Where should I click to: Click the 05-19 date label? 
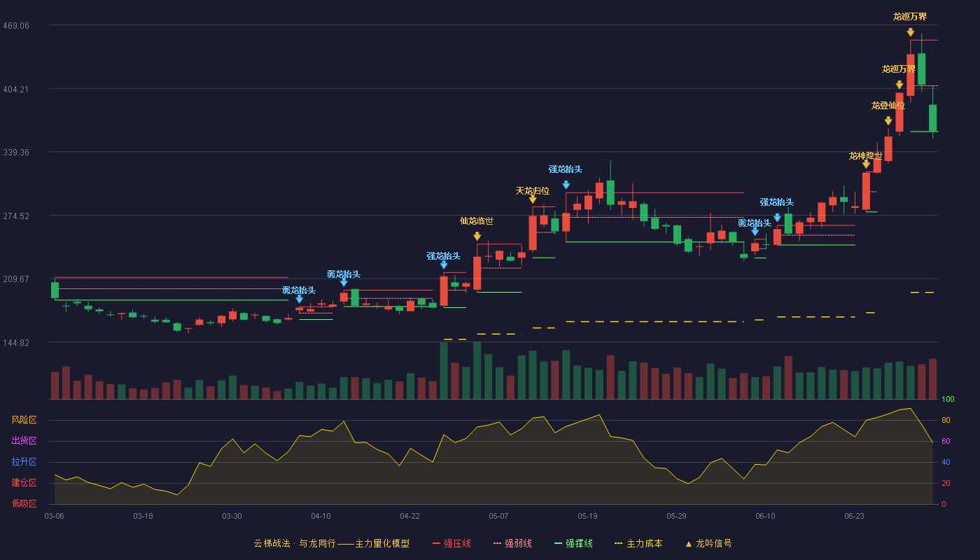coord(587,516)
